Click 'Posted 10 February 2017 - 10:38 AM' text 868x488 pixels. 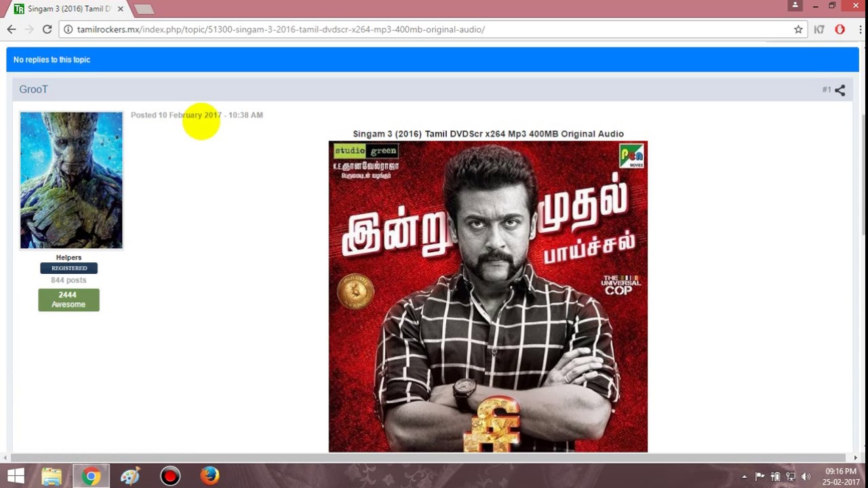pyautogui.click(x=197, y=115)
